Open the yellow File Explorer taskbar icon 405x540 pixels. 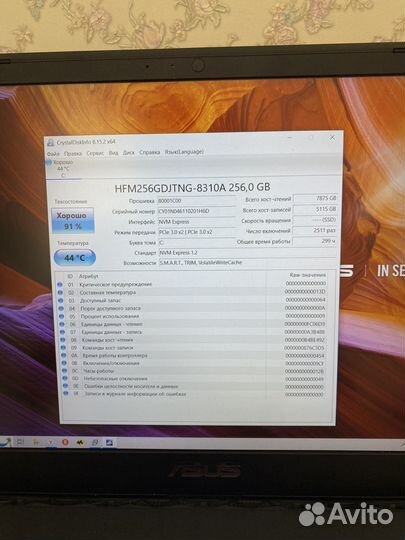[35, 442]
